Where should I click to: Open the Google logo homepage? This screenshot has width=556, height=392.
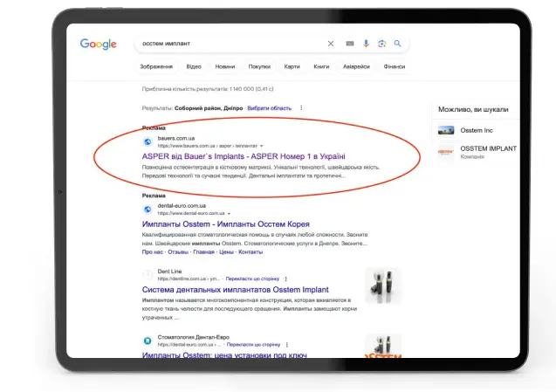click(x=99, y=44)
